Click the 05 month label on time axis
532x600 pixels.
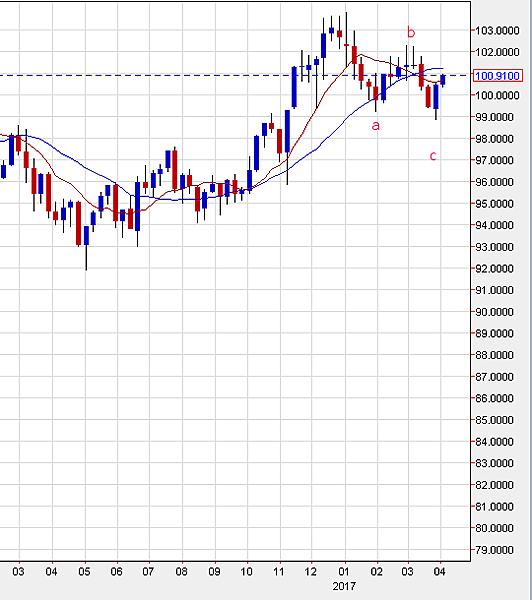(84, 572)
